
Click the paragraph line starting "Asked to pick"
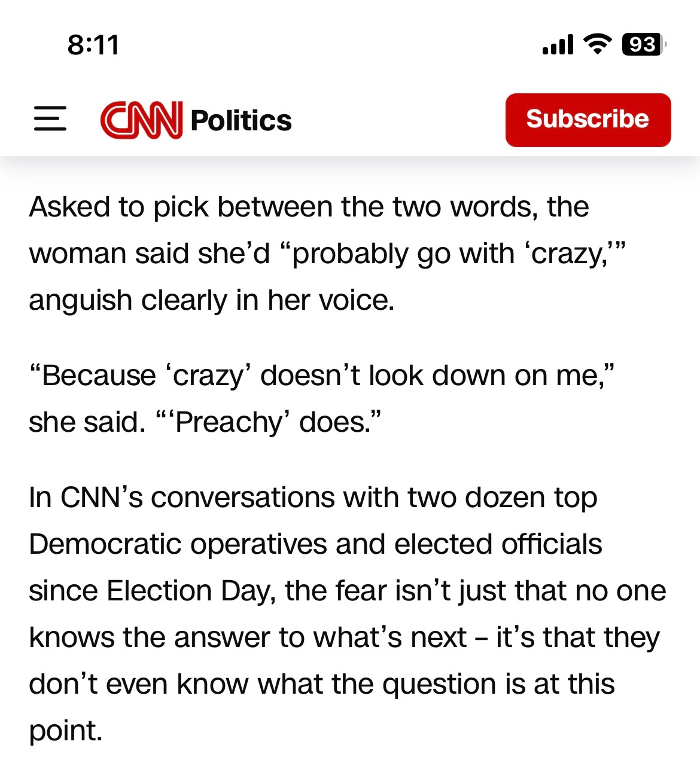point(309,208)
